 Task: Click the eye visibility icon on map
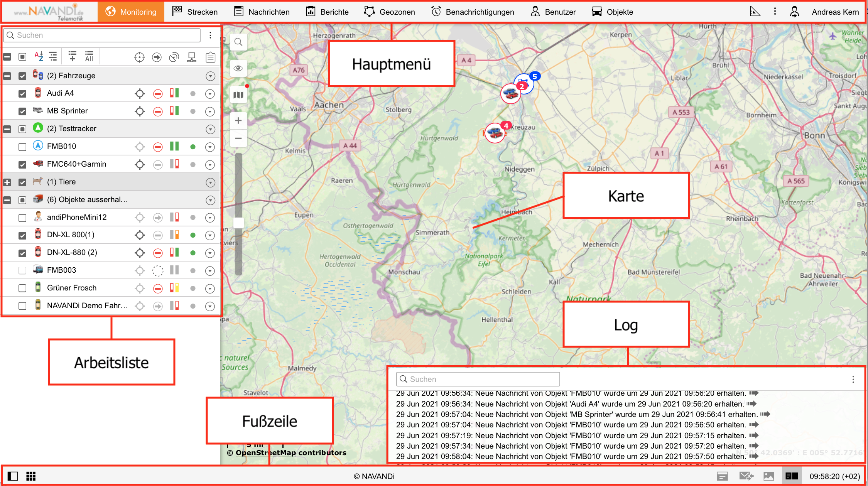click(x=238, y=68)
